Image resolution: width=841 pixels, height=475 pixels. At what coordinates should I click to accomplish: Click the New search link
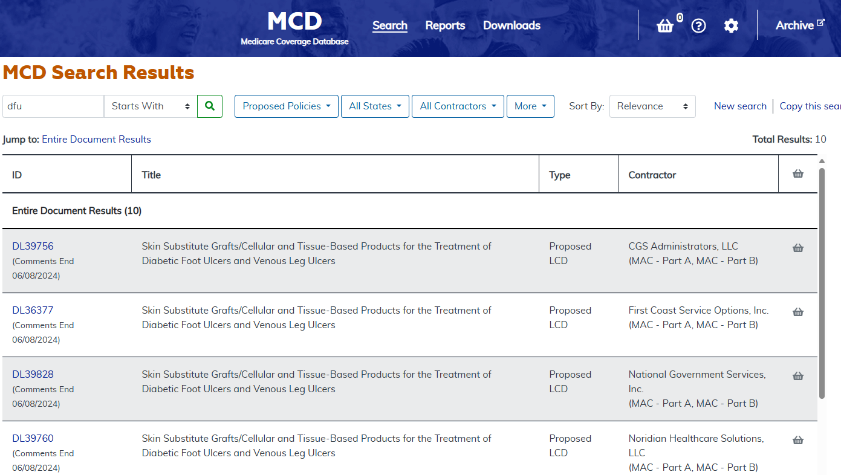tap(740, 106)
